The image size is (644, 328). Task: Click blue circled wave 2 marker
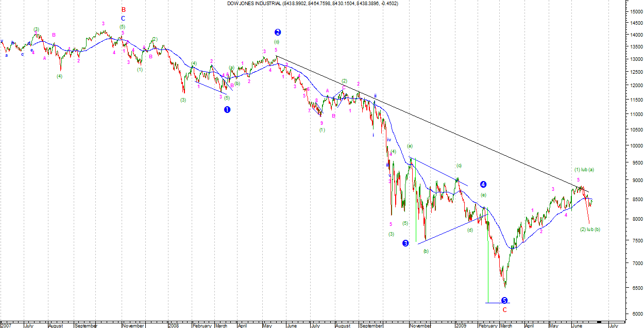[278, 32]
